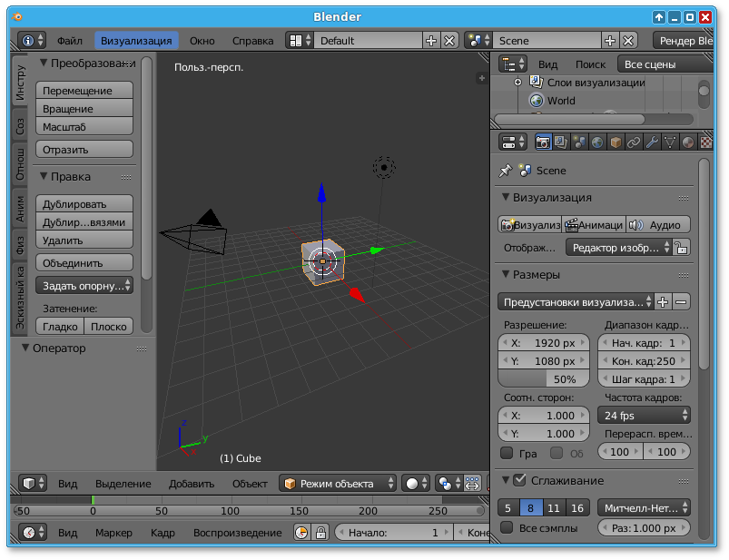Select the Modifiers wrench tab
Screen dimensions: 729x560
coord(652,142)
